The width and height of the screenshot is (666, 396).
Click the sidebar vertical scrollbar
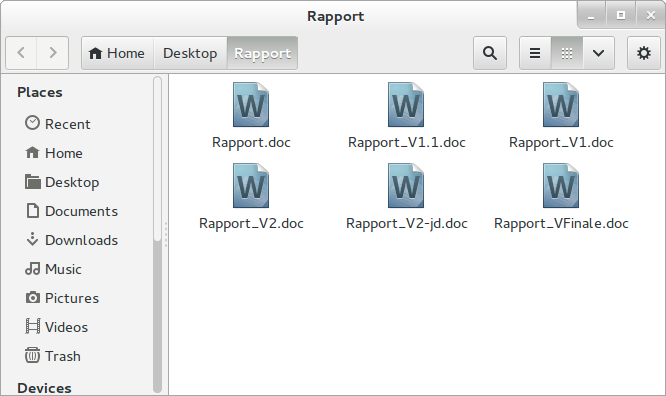157,235
